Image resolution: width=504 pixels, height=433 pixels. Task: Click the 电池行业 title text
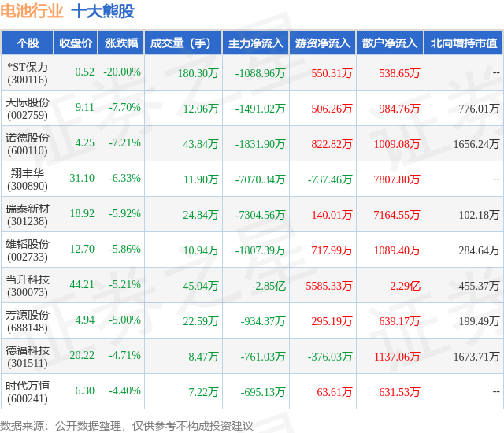click(31, 11)
